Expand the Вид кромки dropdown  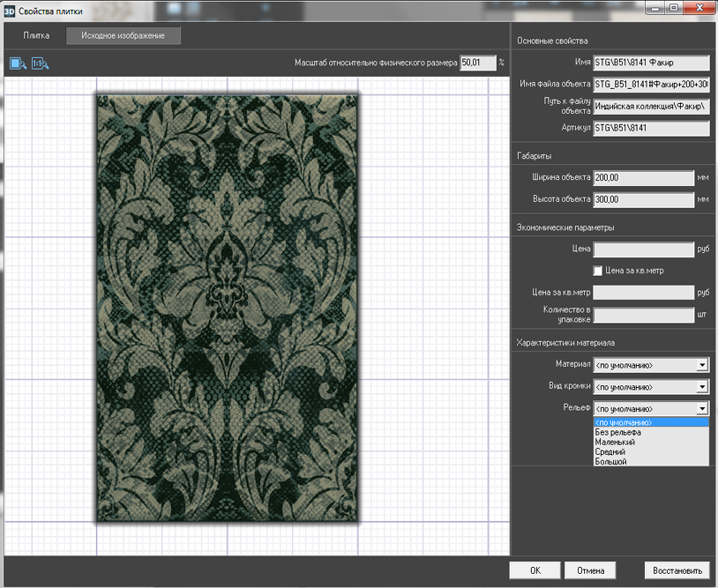(x=702, y=387)
